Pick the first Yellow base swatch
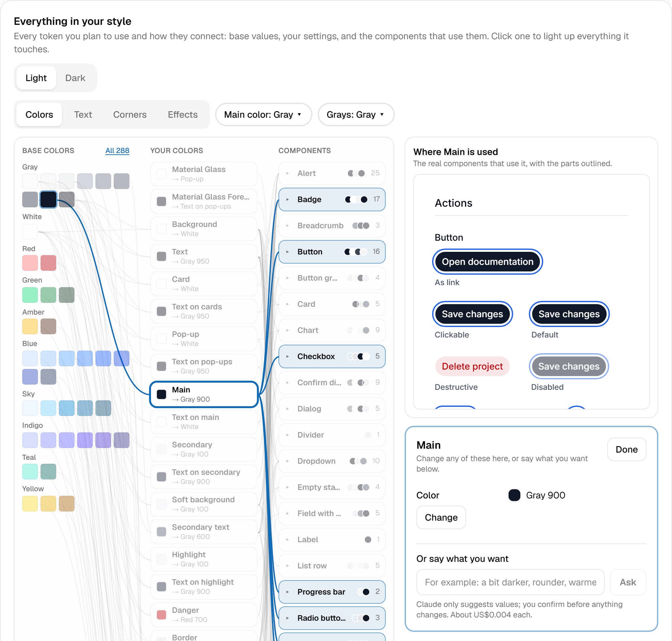 click(30, 504)
